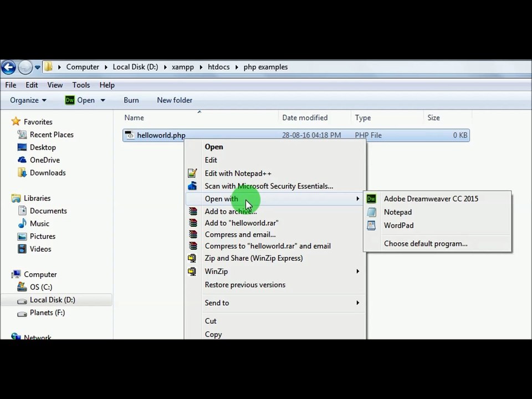Expand the WinZip submenu arrow
The image size is (532, 399).
(357, 271)
